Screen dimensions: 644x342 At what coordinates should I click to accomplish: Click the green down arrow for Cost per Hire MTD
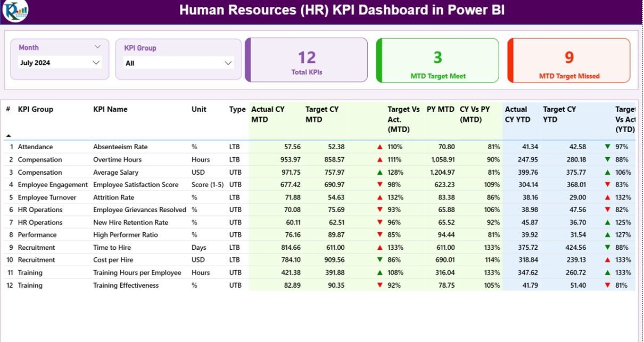tap(379, 260)
